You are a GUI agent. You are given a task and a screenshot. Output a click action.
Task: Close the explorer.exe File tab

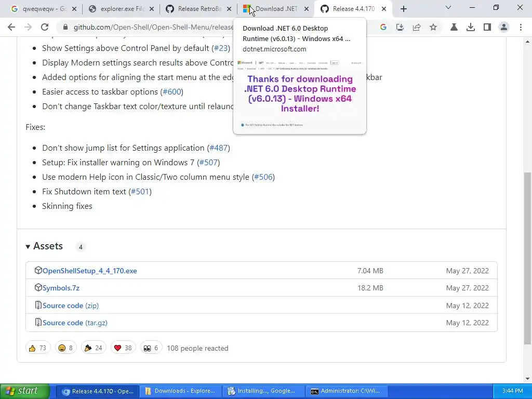click(152, 9)
